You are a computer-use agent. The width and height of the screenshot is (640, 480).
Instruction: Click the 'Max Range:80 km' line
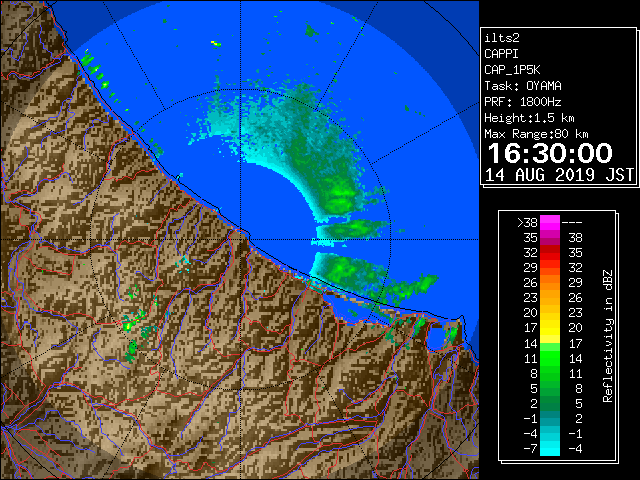[x=536, y=134]
